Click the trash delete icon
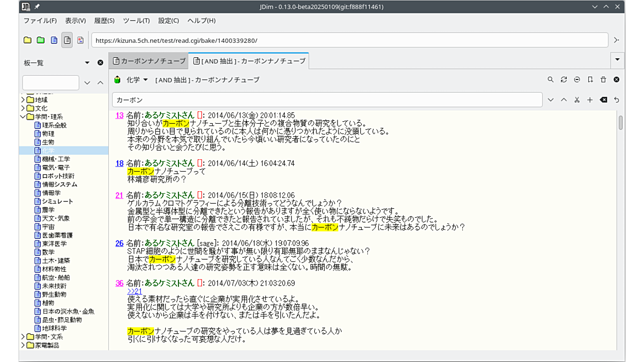644x362 pixels. (x=603, y=79)
